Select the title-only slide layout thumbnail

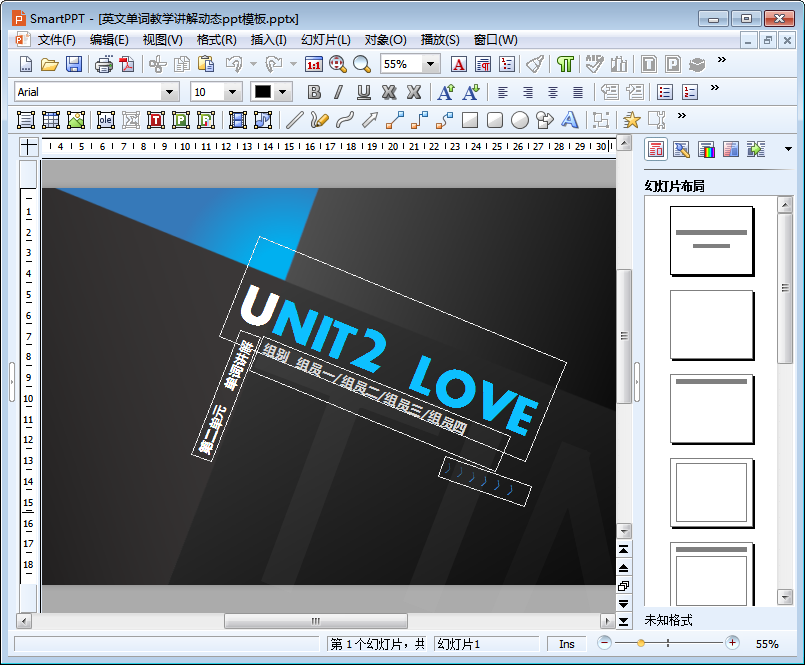(711, 409)
